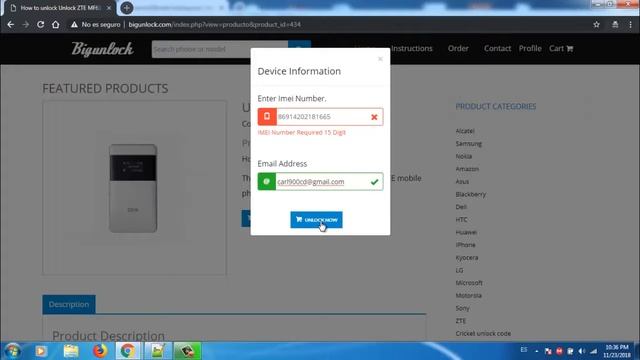Viewport: 640px width, 360px height.
Task: Open the Cart link
Action: [561, 48]
